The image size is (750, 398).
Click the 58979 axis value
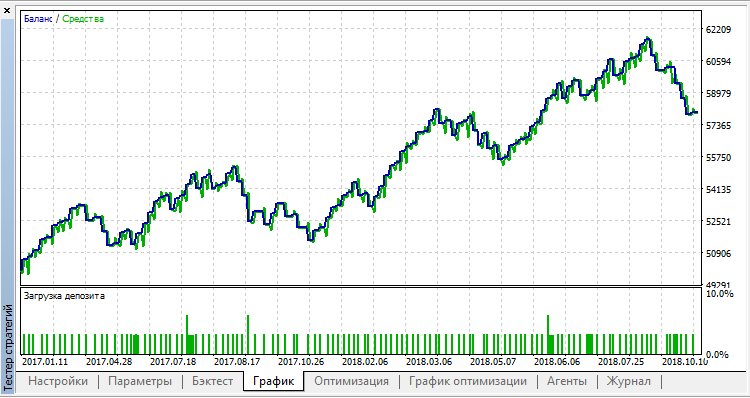click(718, 93)
